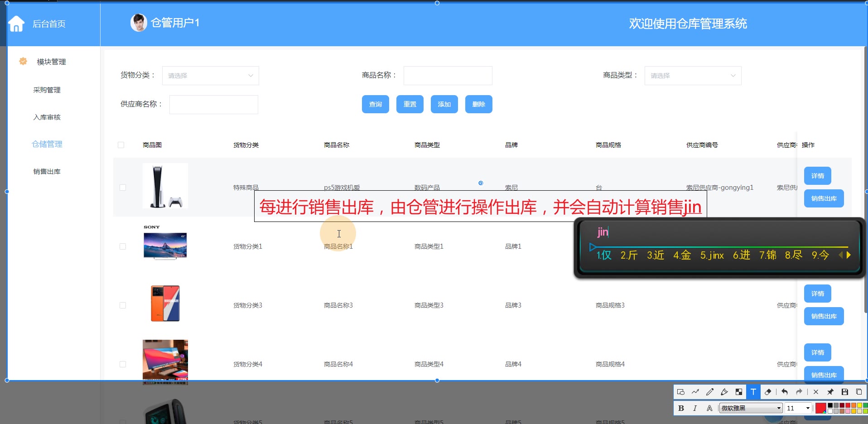Tick the checkbox for the 货物分类4 row
Viewport: 868px width, 424px height.
coord(123,364)
